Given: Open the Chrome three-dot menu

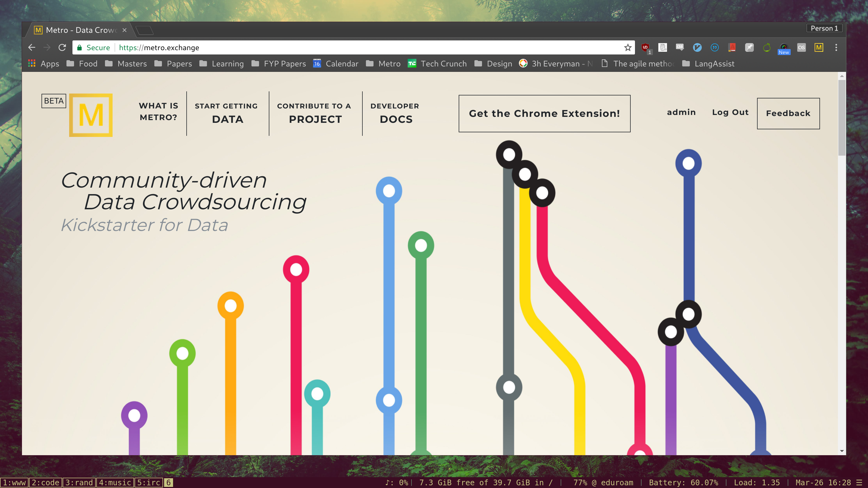Looking at the screenshot, I should point(836,47).
